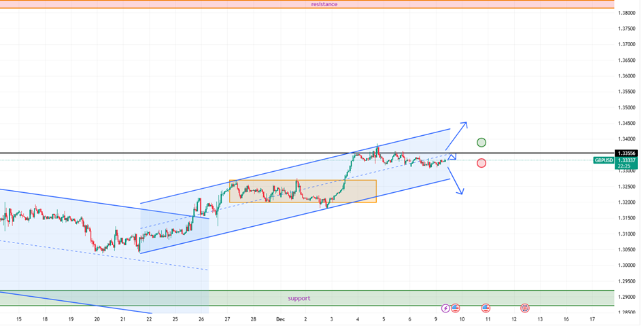Screen dimensions: 644x326
Task: Click date 17 on the time axis
Action: (592, 319)
